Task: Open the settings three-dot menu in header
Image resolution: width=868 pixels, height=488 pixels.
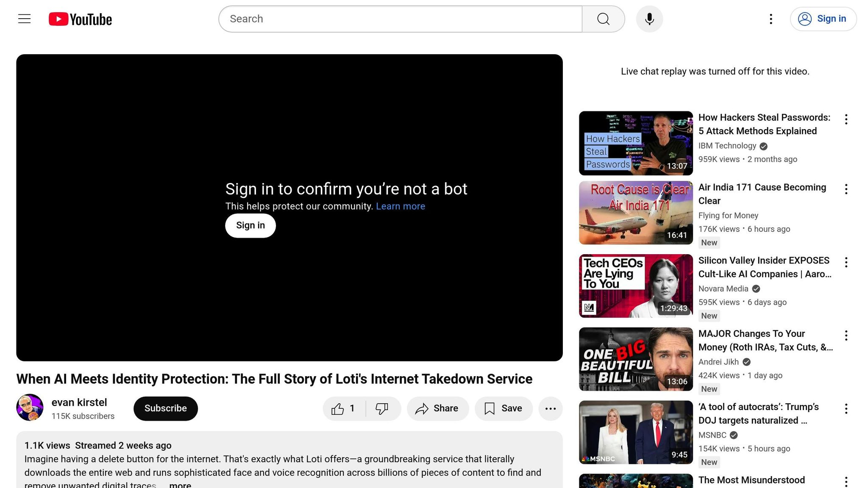Action: click(771, 19)
